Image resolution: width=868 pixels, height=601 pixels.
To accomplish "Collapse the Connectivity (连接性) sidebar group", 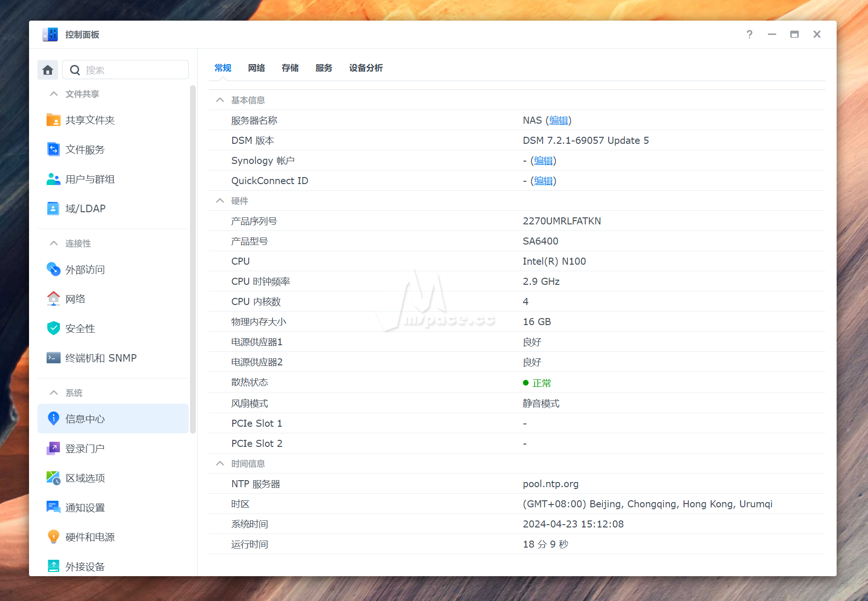I will pyautogui.click(x=54, y=244).
